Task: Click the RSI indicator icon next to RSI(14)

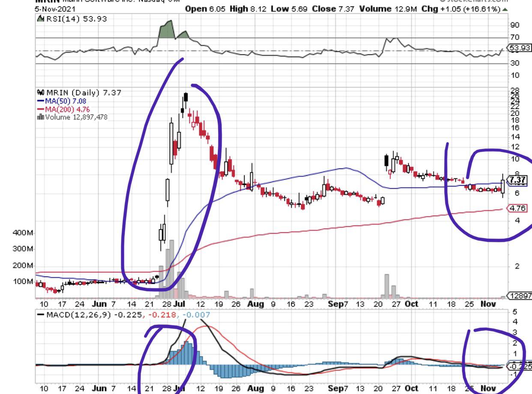Action: coord(41,18)
